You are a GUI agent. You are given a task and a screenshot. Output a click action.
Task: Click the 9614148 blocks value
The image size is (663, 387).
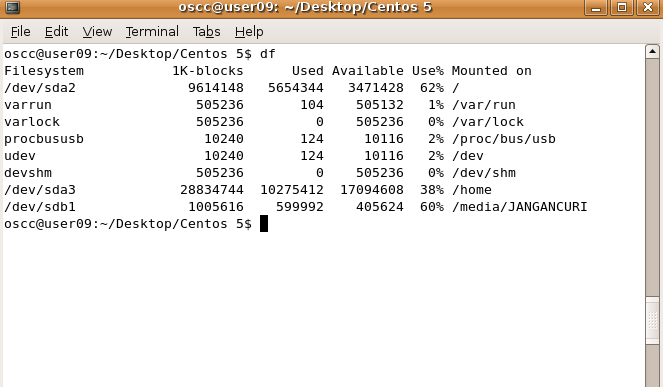point(216,88)
